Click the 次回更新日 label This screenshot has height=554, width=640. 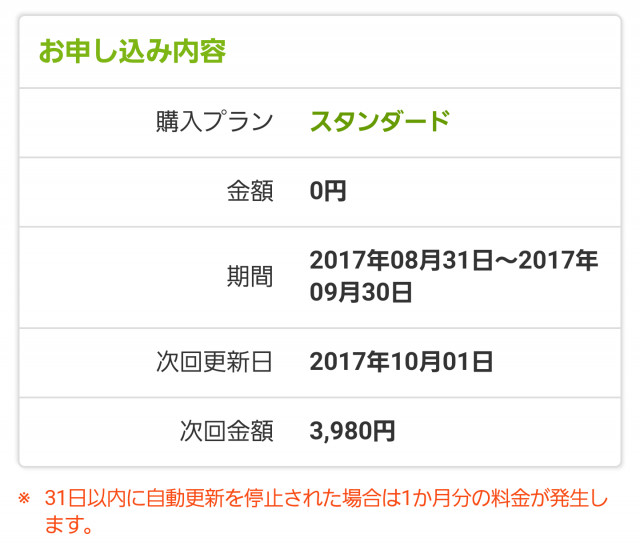click(x=215, y=362)
